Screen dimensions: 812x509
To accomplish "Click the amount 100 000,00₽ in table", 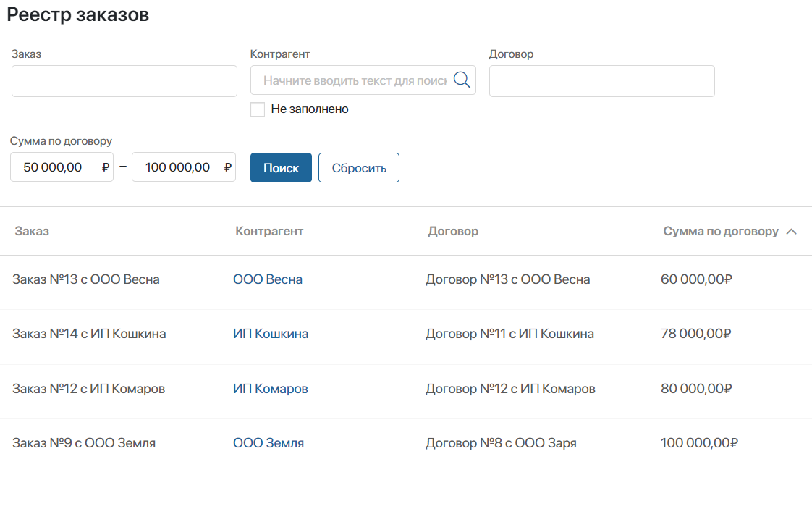I will pos(699,443).
